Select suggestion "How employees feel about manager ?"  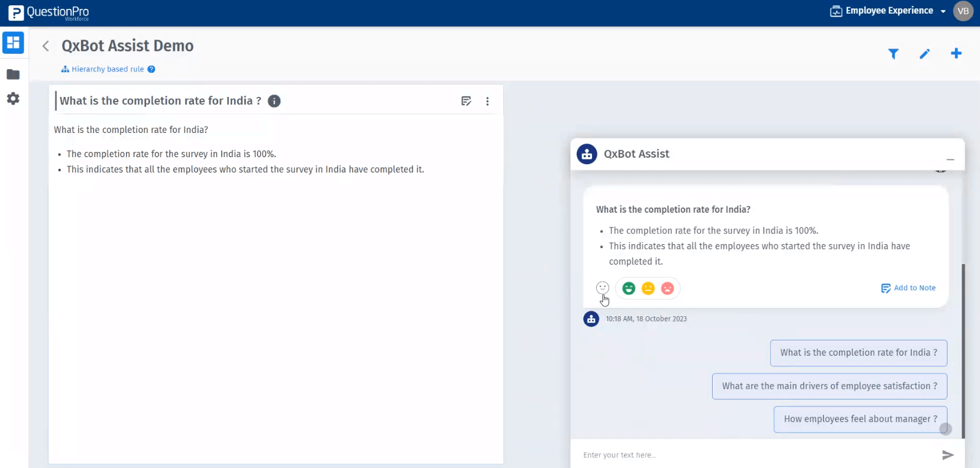[861, 420]
